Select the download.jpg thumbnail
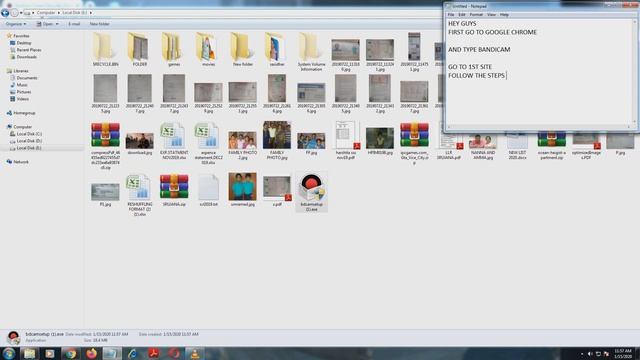Screen dimensions: 640x360 140,141
